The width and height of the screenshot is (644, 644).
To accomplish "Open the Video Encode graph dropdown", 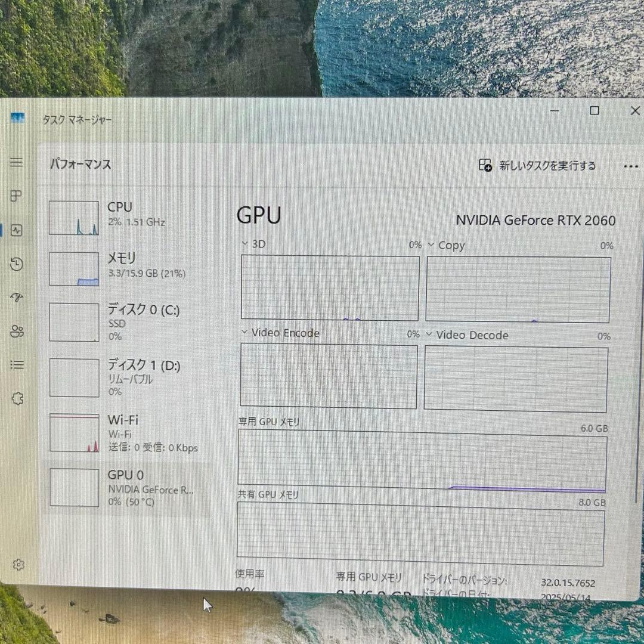I will pos(244,333).
